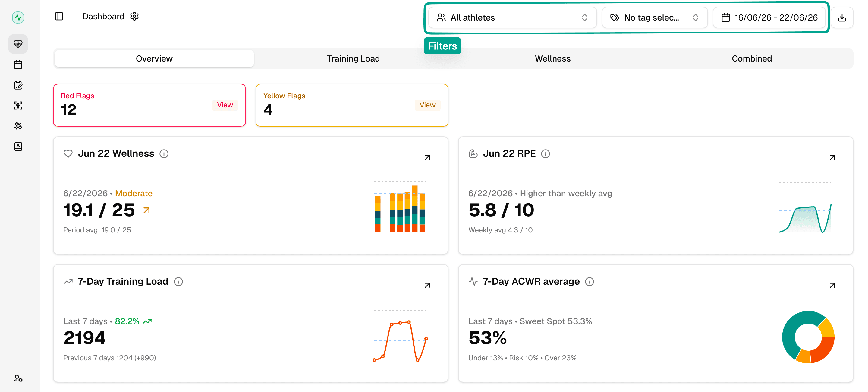
Task: Click the 53% ACWR value
Action: point(488,338)
